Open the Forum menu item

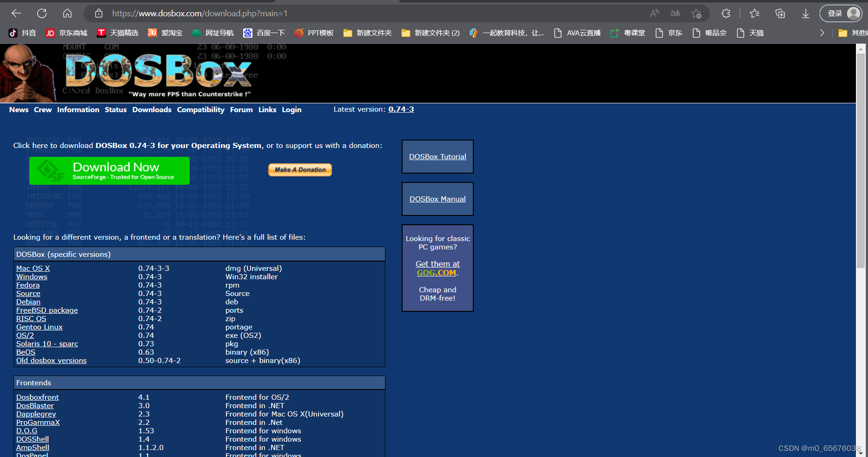tap(241, 110)
